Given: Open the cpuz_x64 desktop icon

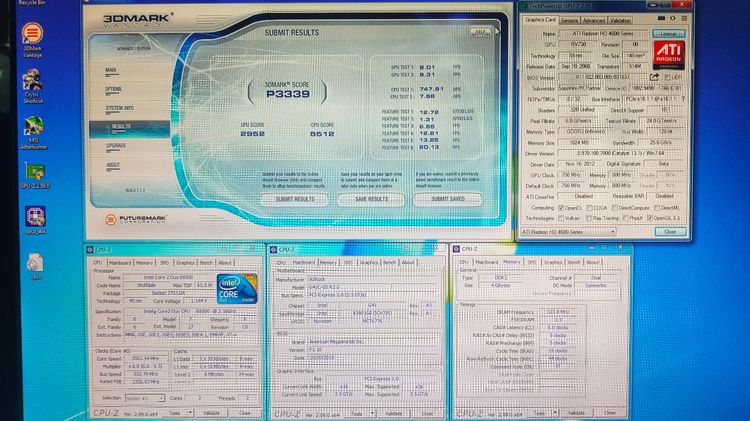Looking at the screenshot, I should 35,220.
